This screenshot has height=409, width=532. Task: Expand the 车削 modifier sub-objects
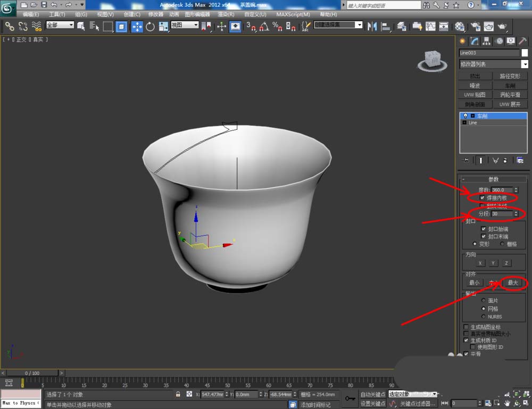point(472,115)
